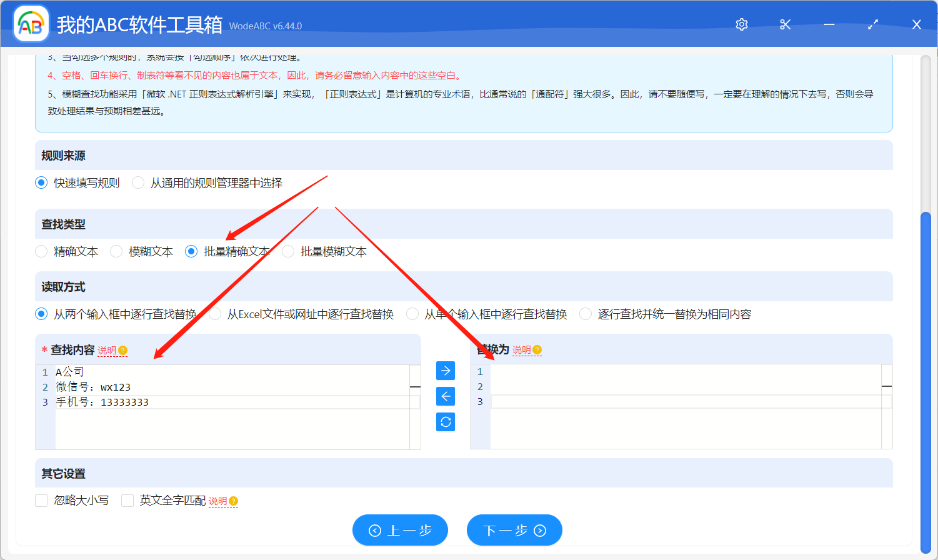Select the 模糊文本 search type
The height and width of the screenshot is (560, 938).
[x=116, y=251]
